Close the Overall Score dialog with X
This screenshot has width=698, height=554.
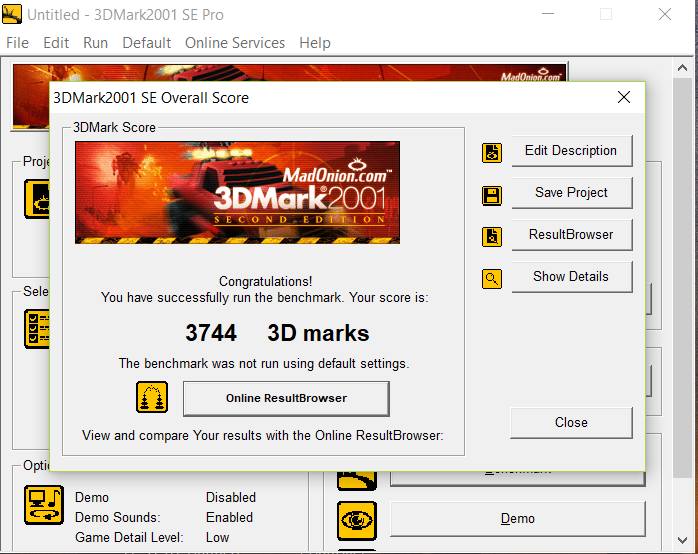tap(624, 97)
